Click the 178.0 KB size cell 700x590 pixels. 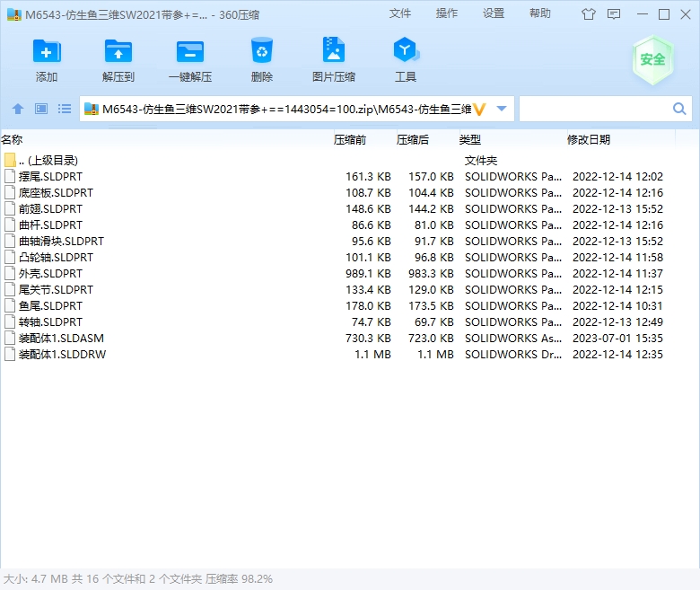[368, 306]
